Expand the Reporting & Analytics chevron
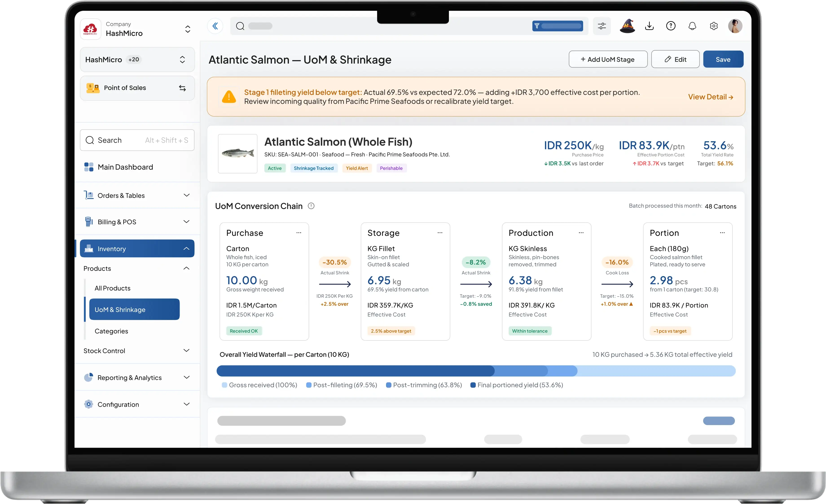The height and width of the screenshot is (504, 826). click(x=187, y=377)
